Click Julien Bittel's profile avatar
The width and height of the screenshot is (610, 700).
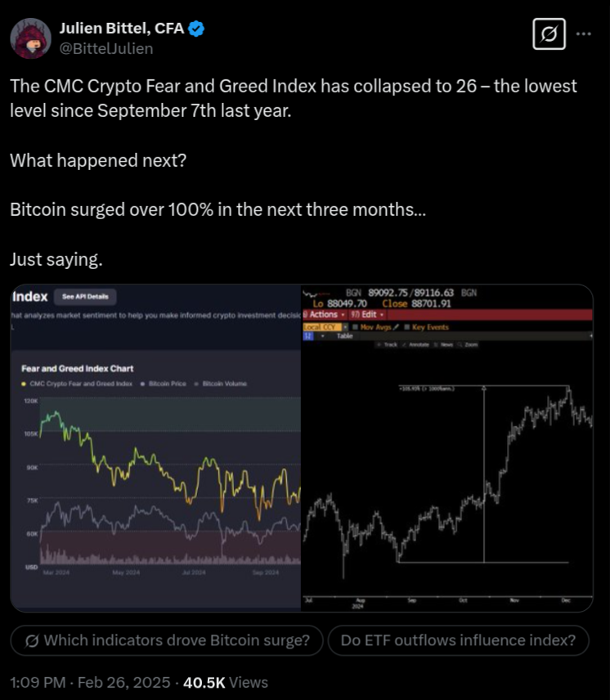28,38
